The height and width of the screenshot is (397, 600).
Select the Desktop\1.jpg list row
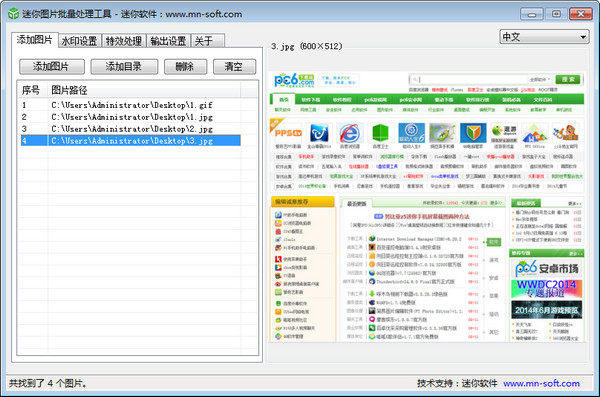(130, 117)
